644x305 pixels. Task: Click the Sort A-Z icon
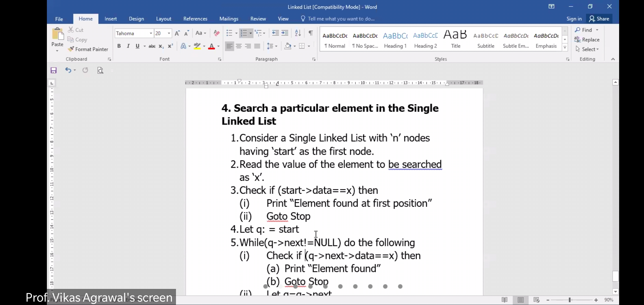tap(298, 33)
